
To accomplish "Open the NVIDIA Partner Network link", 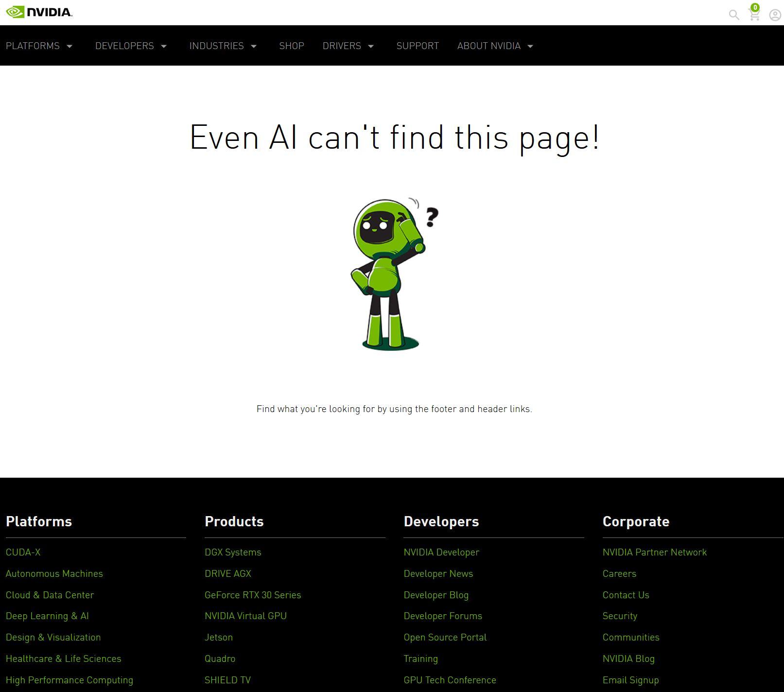I will tap(655, 552).
